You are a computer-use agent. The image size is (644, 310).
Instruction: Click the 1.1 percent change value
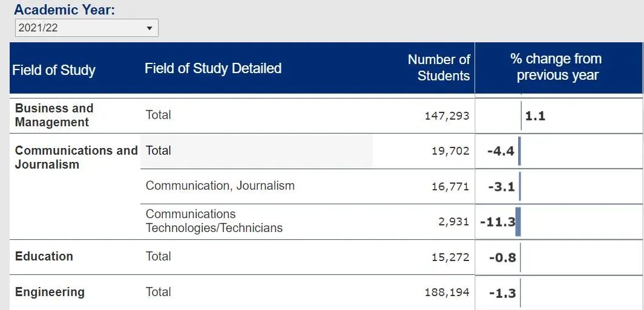pos(535,115)
